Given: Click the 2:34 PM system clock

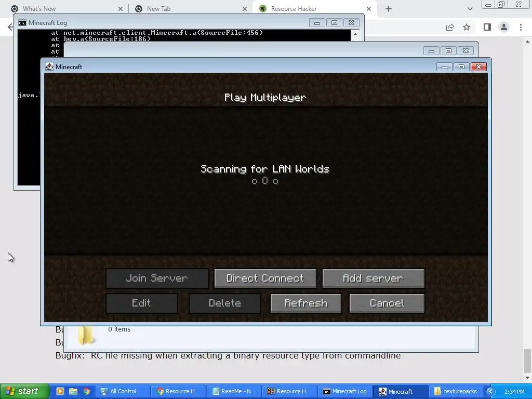Looking at the screenshot, I should click(x=514, y=392).
